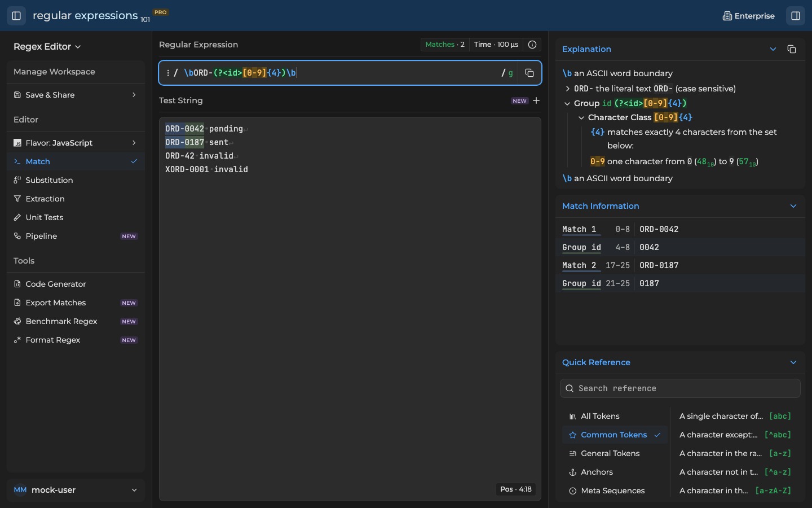Open Save & Share submenu

click(x=76, y=95)
